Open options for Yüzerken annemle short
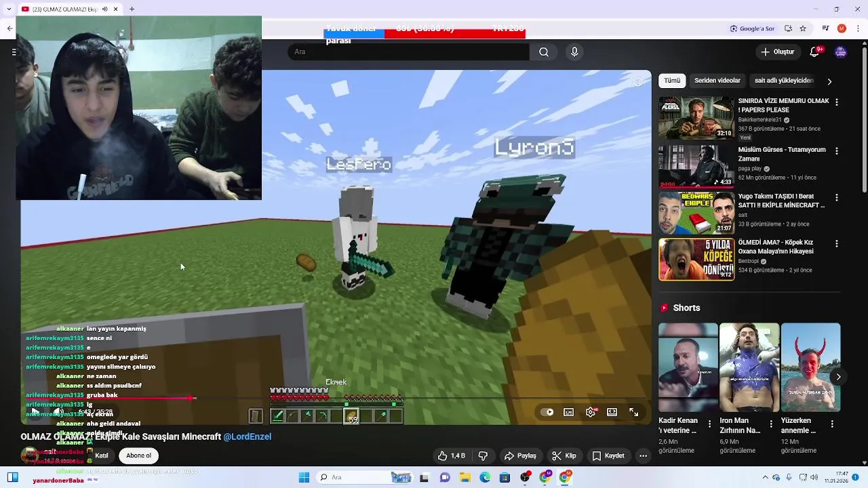Viewport: 868px width, 488px height. tap(832, 424)
